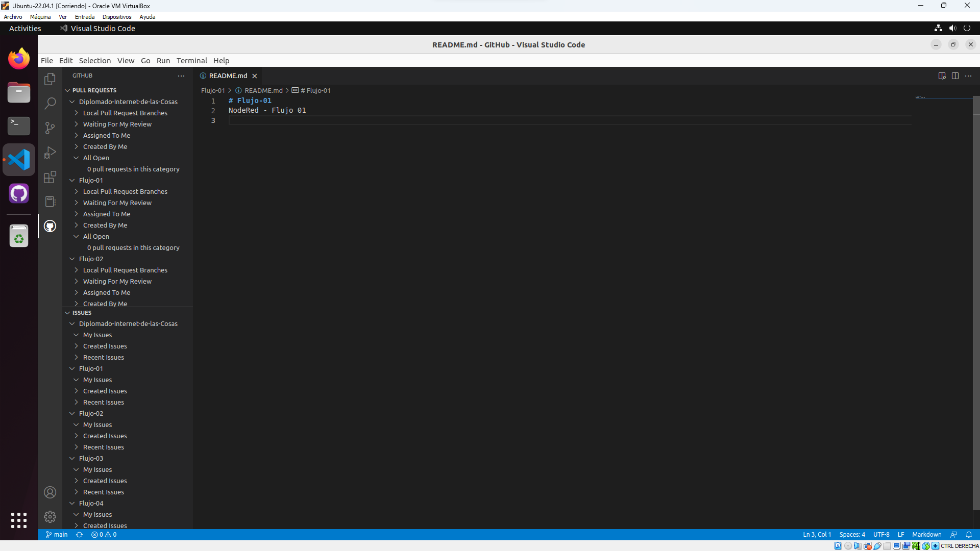The image size is (980, 551).
Task: Click the Synchronize Changes icon in the status bar
Action: pyautogui.click(x=79, y=535)
